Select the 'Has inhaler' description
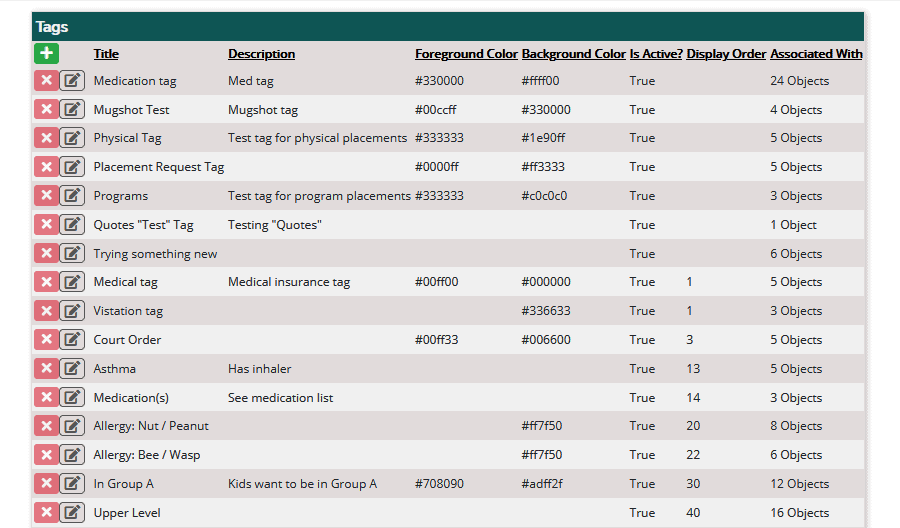The image size is (900, 528). click(x=259, y=368)
